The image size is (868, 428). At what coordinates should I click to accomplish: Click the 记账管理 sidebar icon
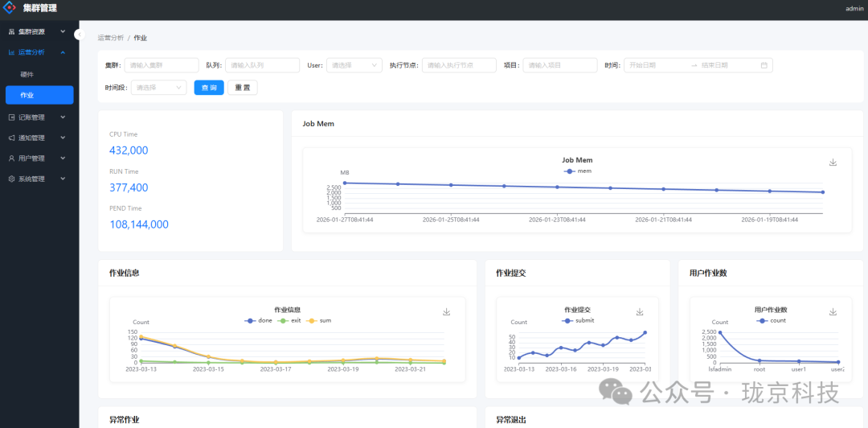tap(11, 117)
